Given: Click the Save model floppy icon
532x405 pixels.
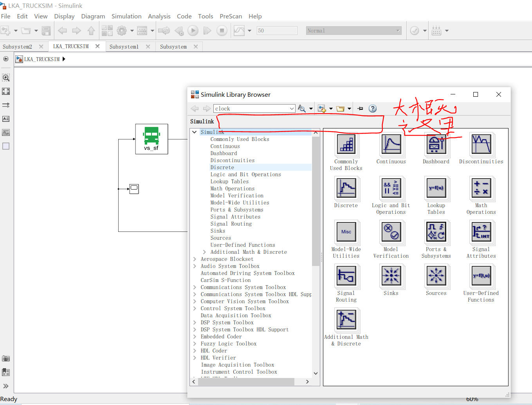Looking at the screenshot, I should point(46,31).
